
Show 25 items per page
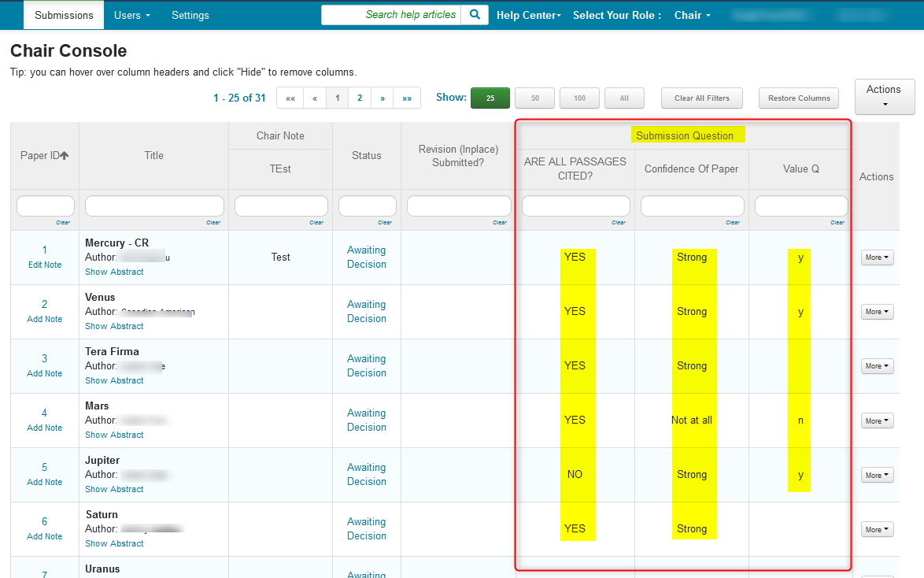click(x=490, y=98)
